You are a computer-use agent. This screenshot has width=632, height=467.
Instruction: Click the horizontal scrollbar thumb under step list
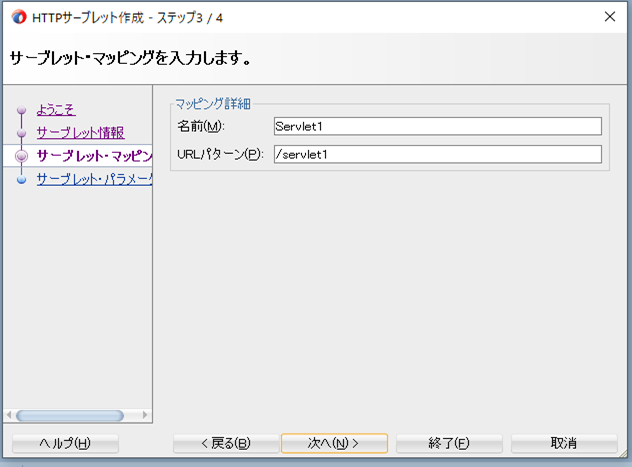pos(69,415)
